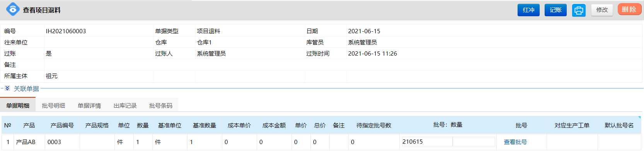Image resolution: width=644 pixels, height=151 pixels.
Task: Click the eye logo beside 查看项目退料
Action: [x=13, y=9]
